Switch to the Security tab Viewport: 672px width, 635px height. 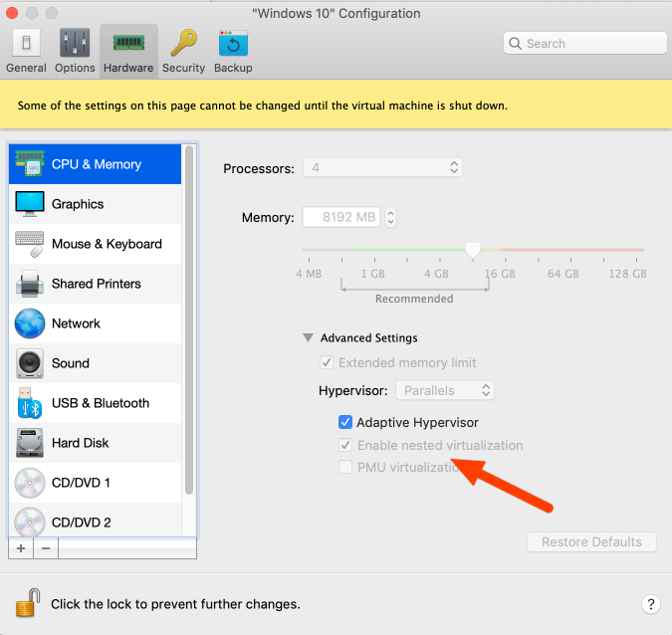(184, 51)
